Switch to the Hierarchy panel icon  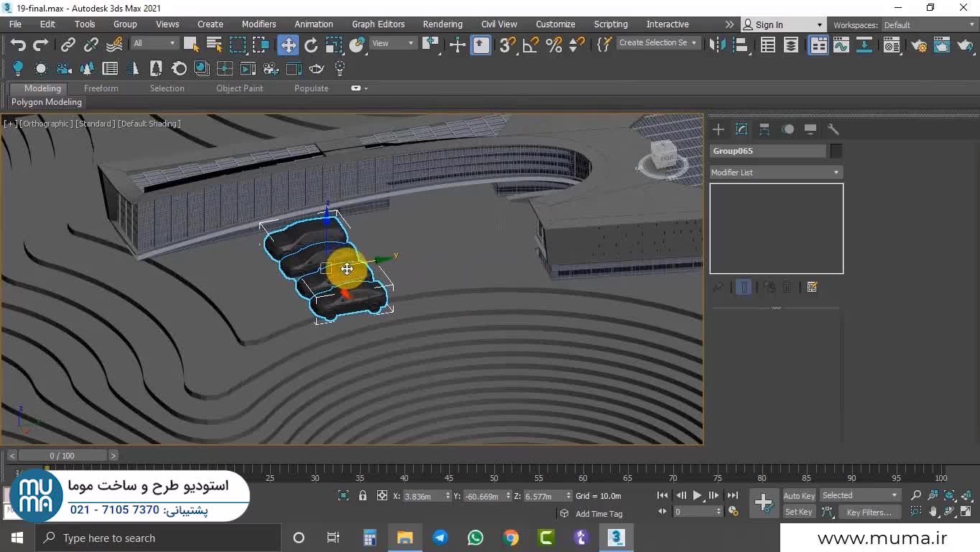tap(764, 129)
